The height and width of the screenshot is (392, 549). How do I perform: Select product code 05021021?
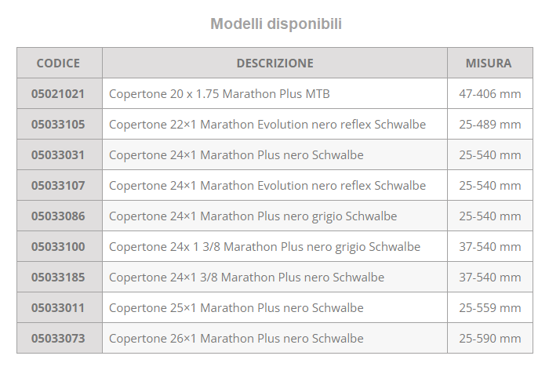point(58,94)
